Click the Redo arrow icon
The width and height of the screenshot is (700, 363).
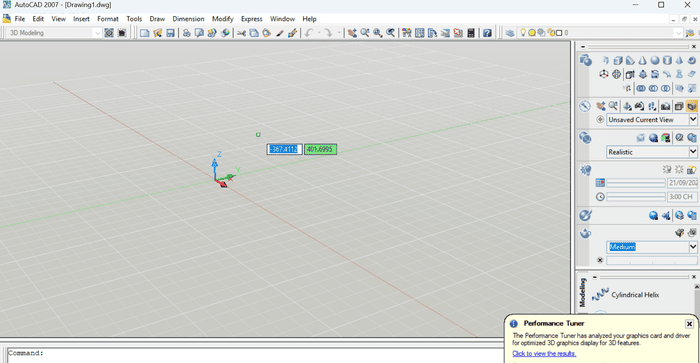click(x=328, y=33)
